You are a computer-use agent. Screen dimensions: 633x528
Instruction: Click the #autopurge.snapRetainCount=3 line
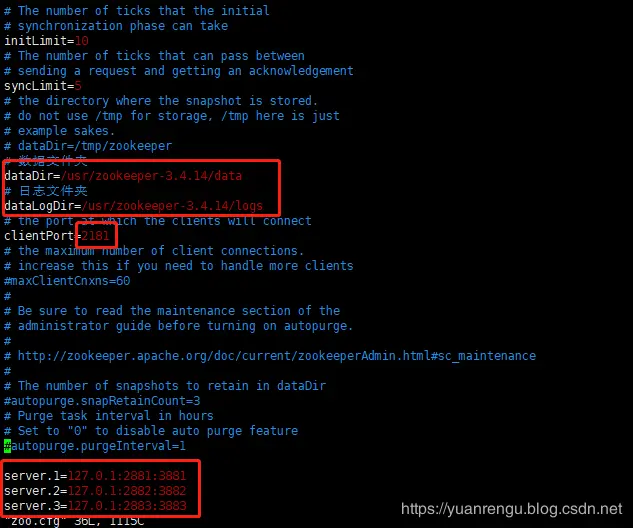click(x=102, y=401)
